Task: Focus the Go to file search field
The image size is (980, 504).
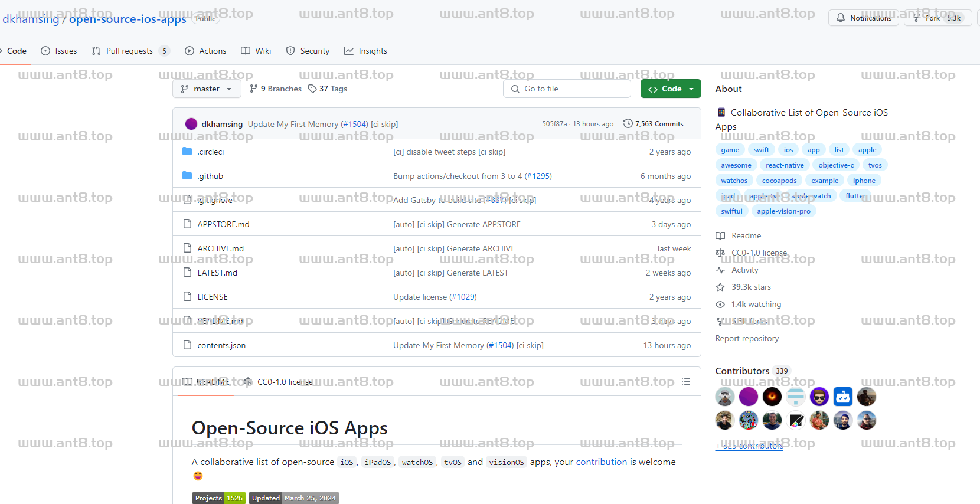Action: click(x=567, y=89)
